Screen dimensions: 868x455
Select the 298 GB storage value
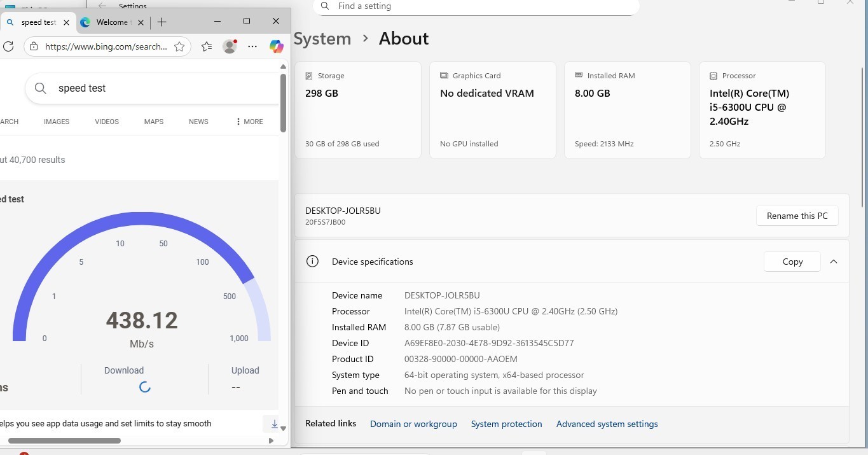coord(322,93)
